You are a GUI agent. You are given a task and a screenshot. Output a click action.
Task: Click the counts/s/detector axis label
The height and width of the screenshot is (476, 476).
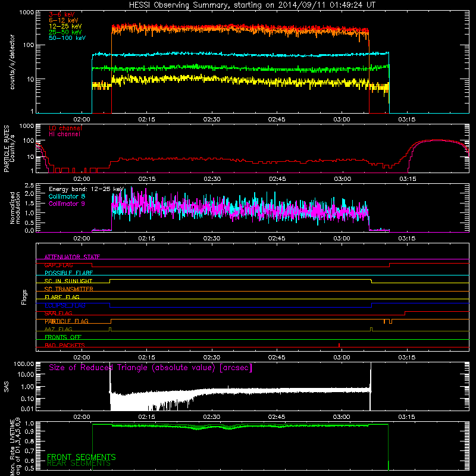(x=12, y=62)
